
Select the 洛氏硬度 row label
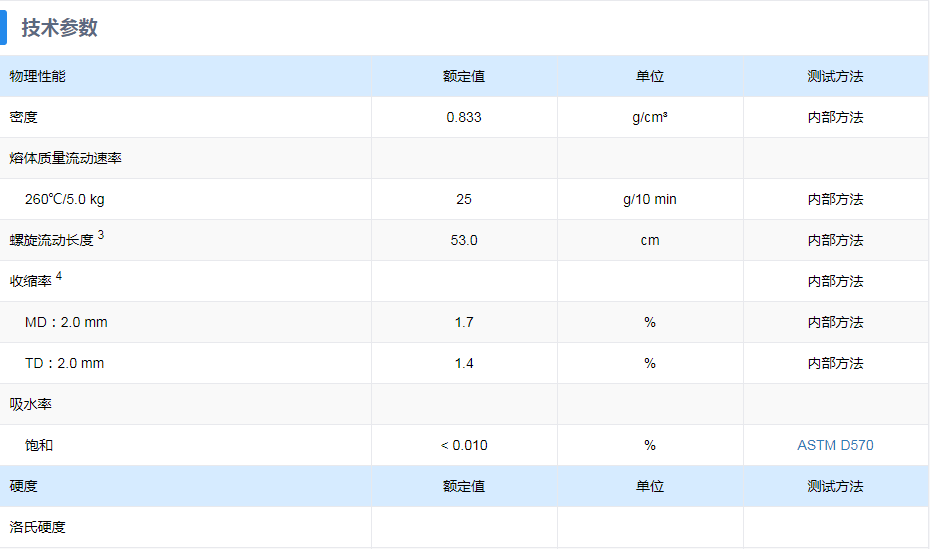tap(37, 527)
